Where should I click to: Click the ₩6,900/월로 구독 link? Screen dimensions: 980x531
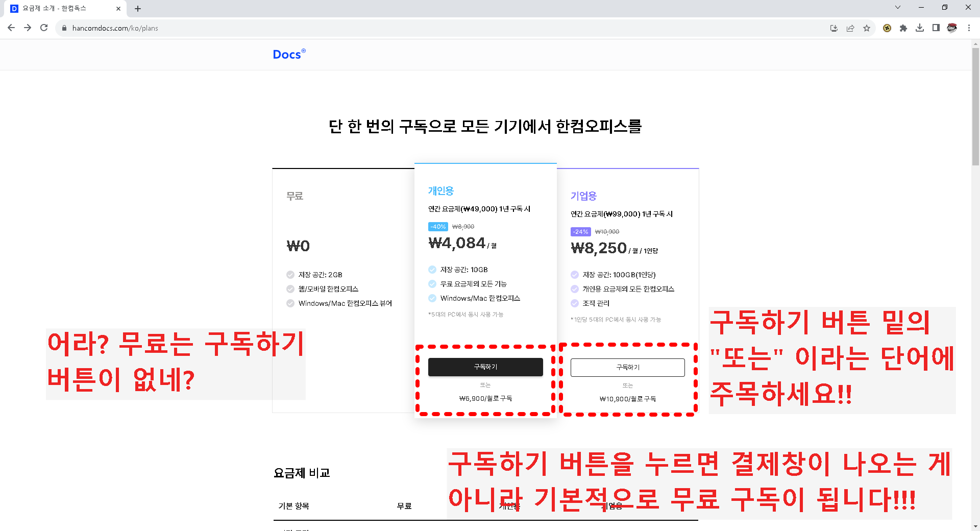485,398
